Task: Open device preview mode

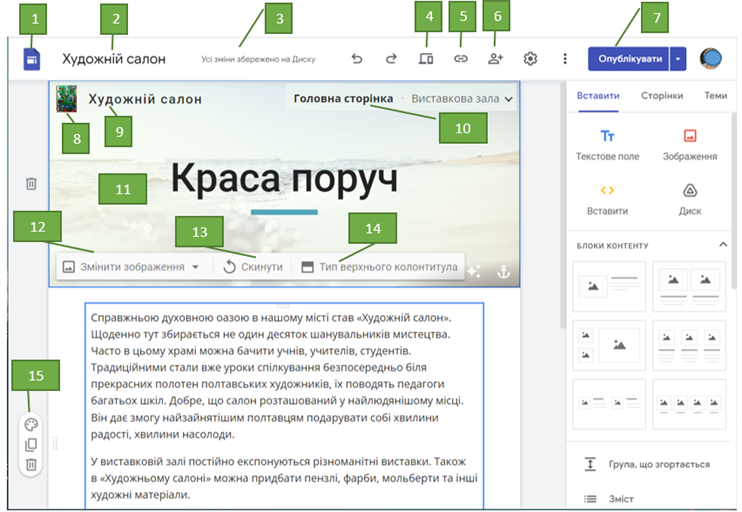Action: tap(426, 59)
